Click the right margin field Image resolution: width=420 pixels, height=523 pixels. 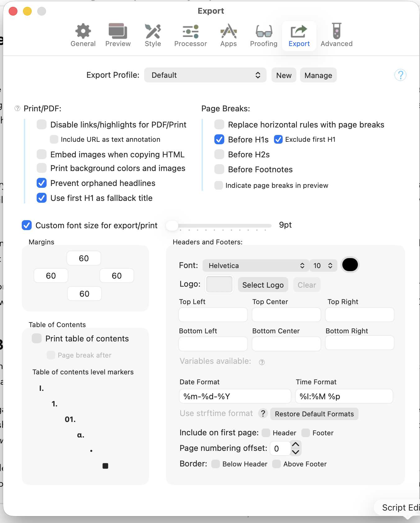pos(117,275)
